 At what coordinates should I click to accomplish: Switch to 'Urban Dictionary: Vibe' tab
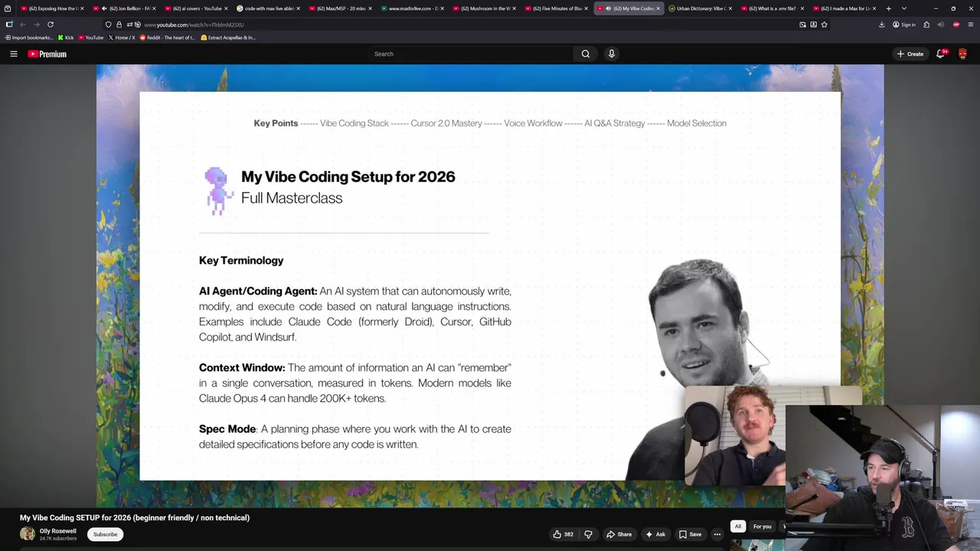coord(699,8)
